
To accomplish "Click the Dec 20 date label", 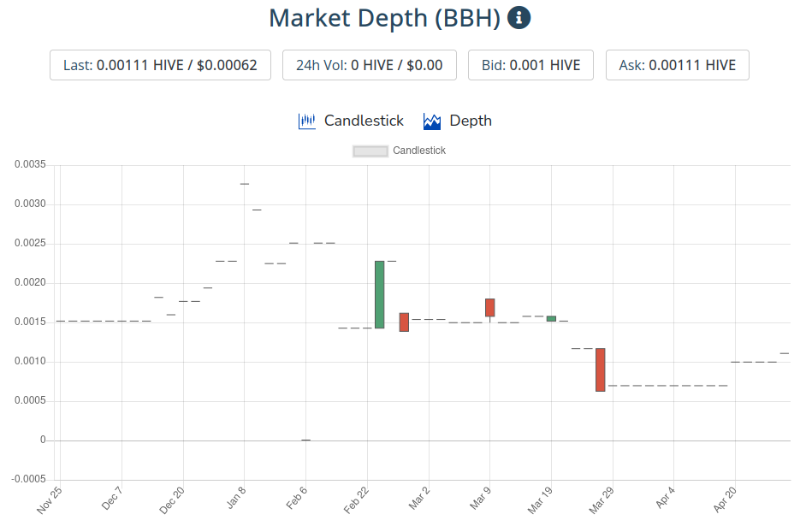I will coord(172,500).
